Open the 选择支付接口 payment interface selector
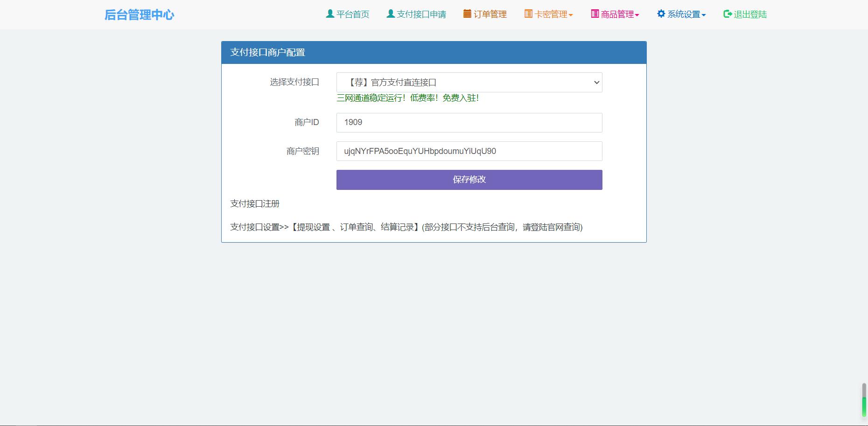 click(469, 82)
